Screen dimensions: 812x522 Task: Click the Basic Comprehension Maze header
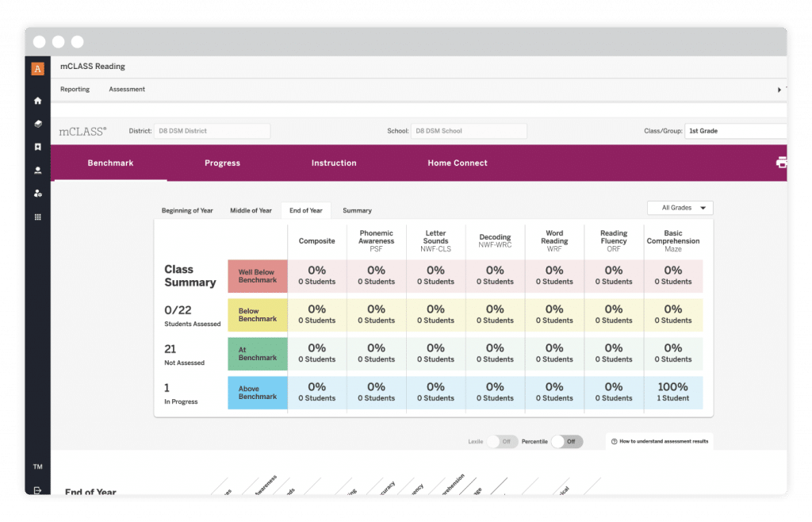[672, 241]
